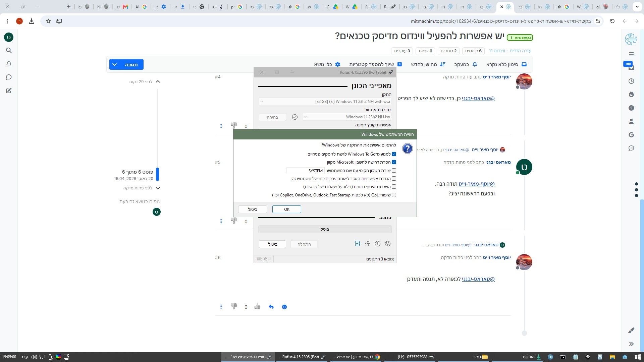Click the checksum verify icon in Rufus

295,117
